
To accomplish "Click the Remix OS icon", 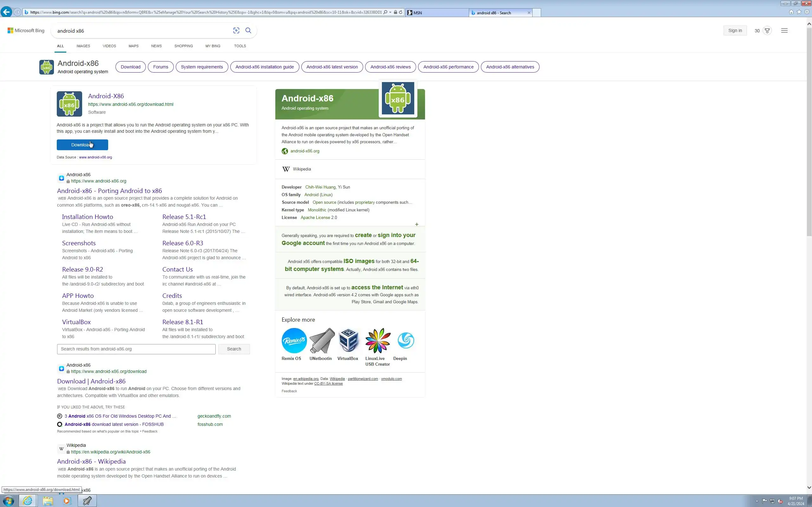I will click(x=294, y=340).
